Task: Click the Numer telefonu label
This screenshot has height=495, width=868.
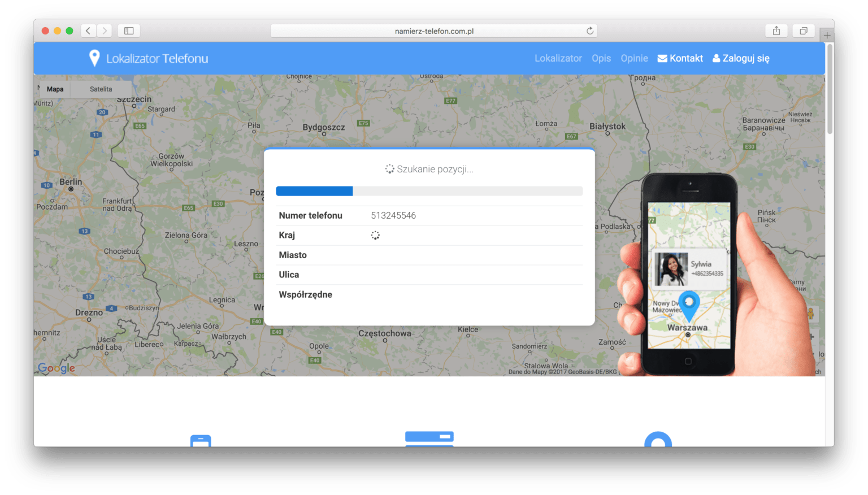Action: (x=310, y=215)
